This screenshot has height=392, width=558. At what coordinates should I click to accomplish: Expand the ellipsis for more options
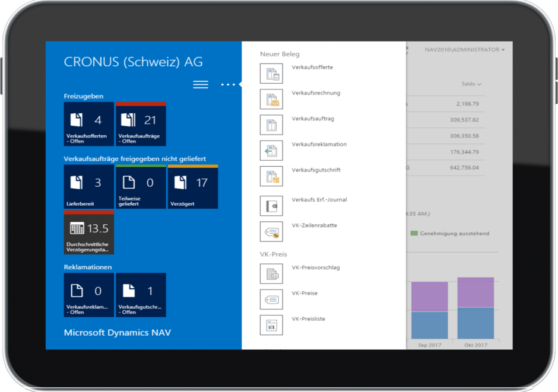229,84
